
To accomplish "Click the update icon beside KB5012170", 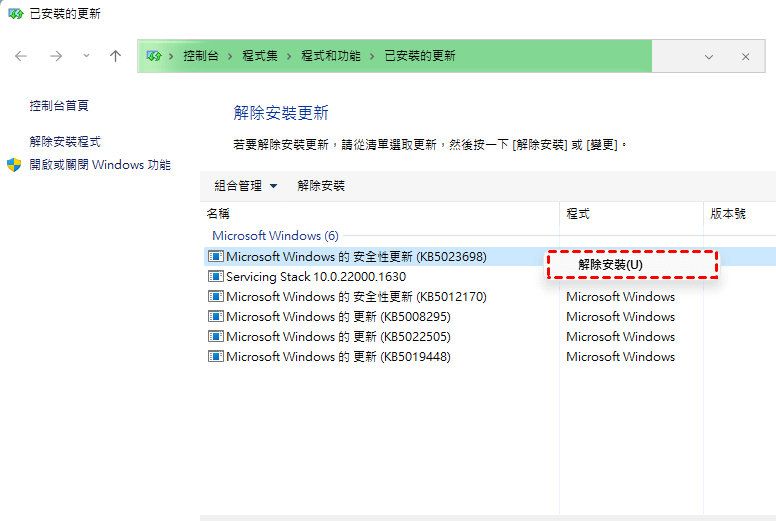I will coord(215,297).
